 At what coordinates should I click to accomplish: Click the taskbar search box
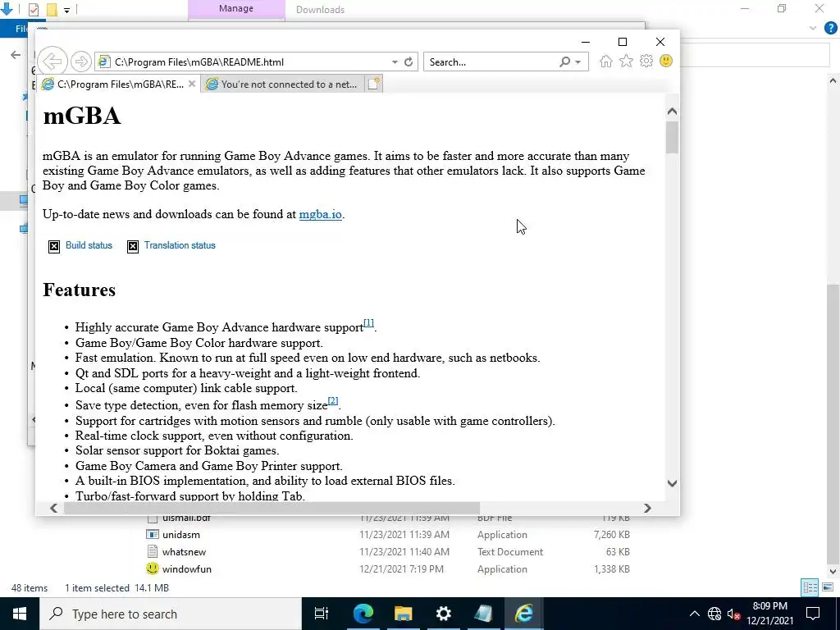(171, 614)
